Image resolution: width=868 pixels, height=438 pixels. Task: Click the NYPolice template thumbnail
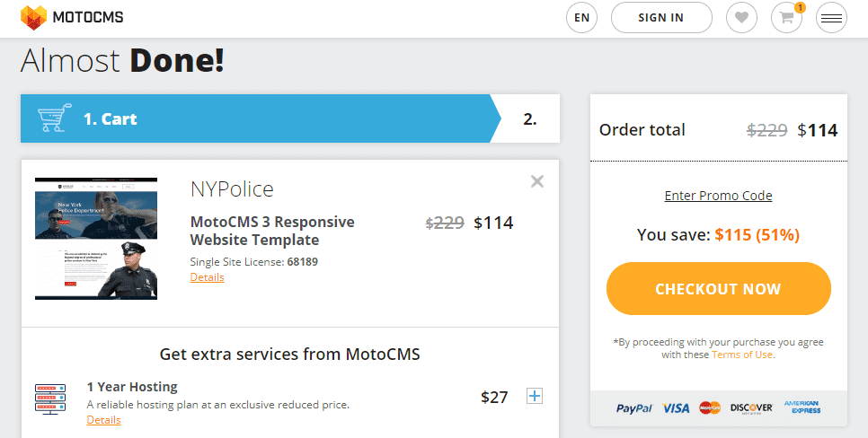click(x=96, y=239)
